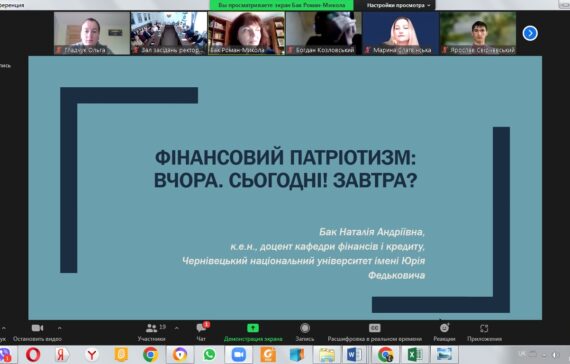
Task: Select Bohdan Kozlovskyi's video thumbnail
Action: [x=324, y=33]
